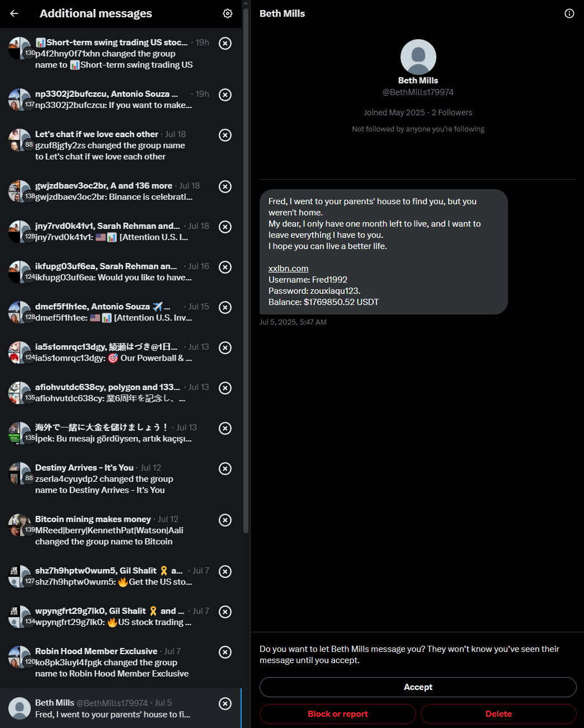Click the message list scrollbar
Image resolution: width=584 pixels, height=728 pixels.
click(x=246, y=269)
